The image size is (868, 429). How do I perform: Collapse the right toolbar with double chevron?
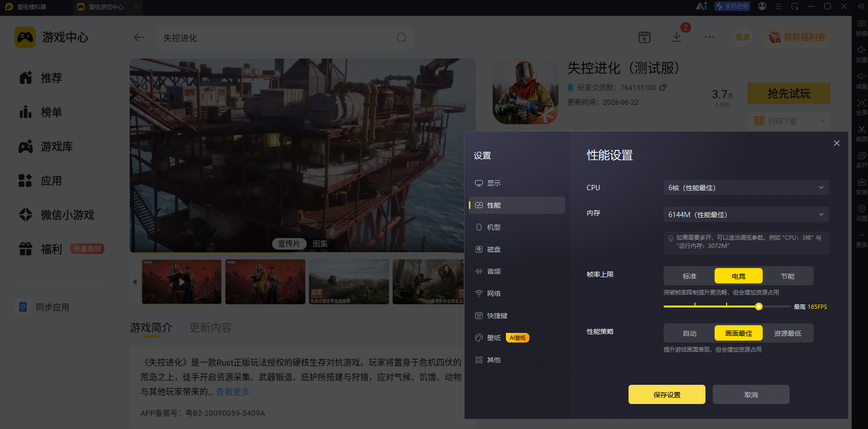pos(861,7)
